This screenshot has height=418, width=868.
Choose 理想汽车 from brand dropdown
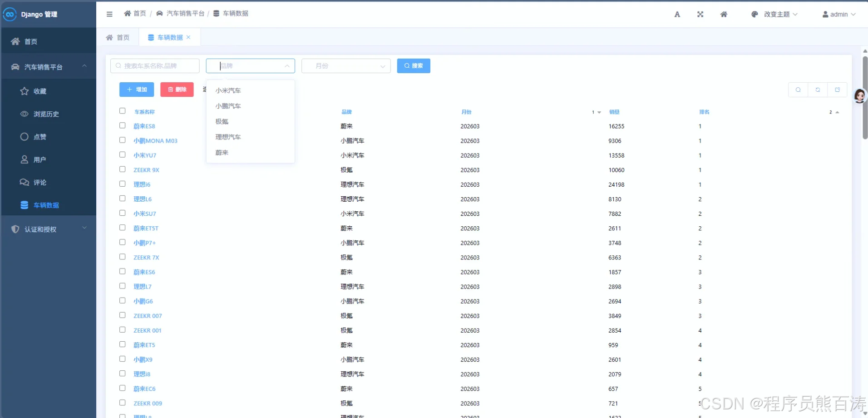[x=251, y=137]
